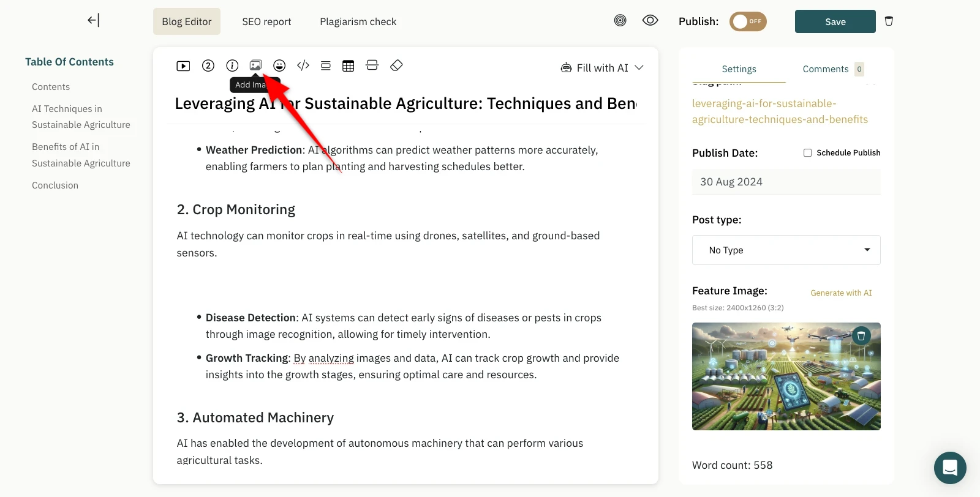Screen dimensions: 980x497
Task: Insert a video block from the toolbar
Action: [183, 66]
